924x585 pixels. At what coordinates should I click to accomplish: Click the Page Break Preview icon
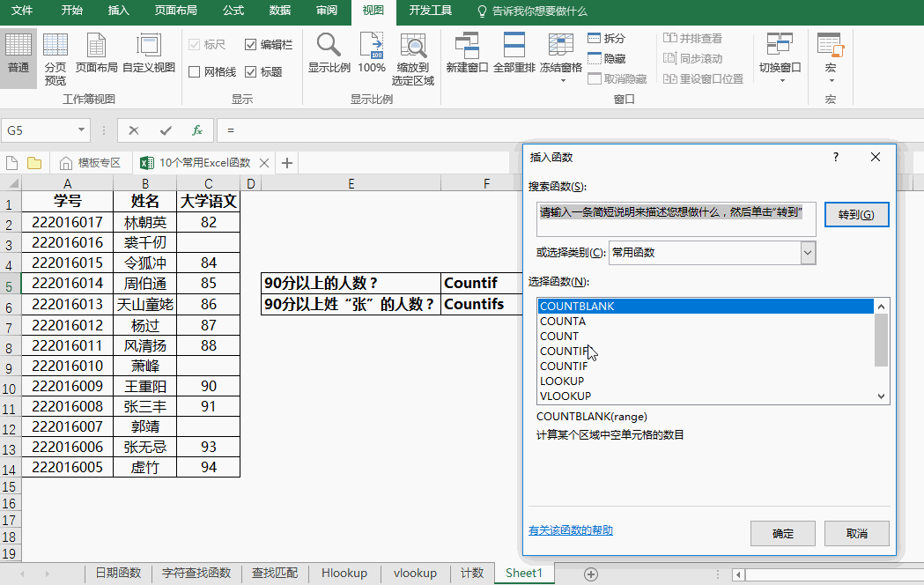(55, 46)
